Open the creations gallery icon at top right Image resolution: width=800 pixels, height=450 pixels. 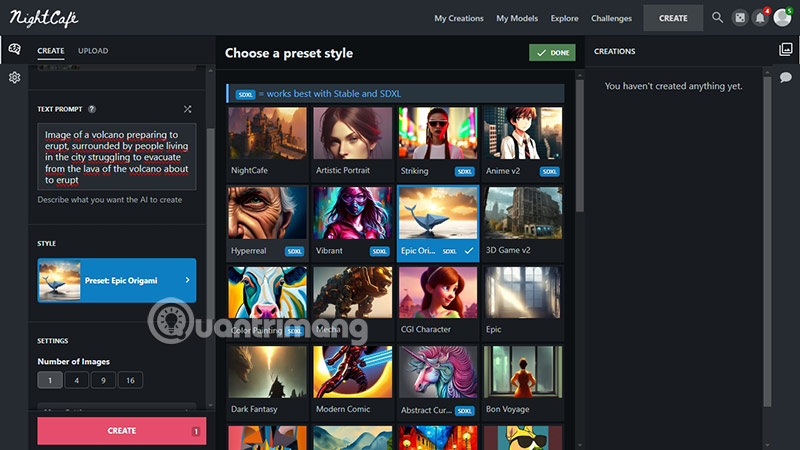[786, 49]
